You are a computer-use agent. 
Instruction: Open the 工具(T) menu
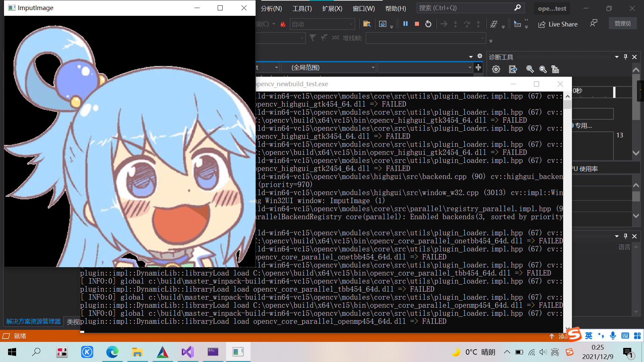tap(302, 8)
